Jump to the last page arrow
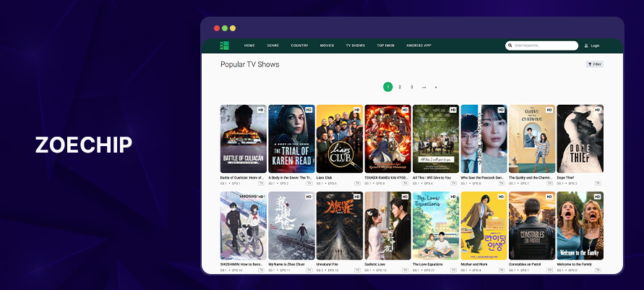 click(436, 87)
